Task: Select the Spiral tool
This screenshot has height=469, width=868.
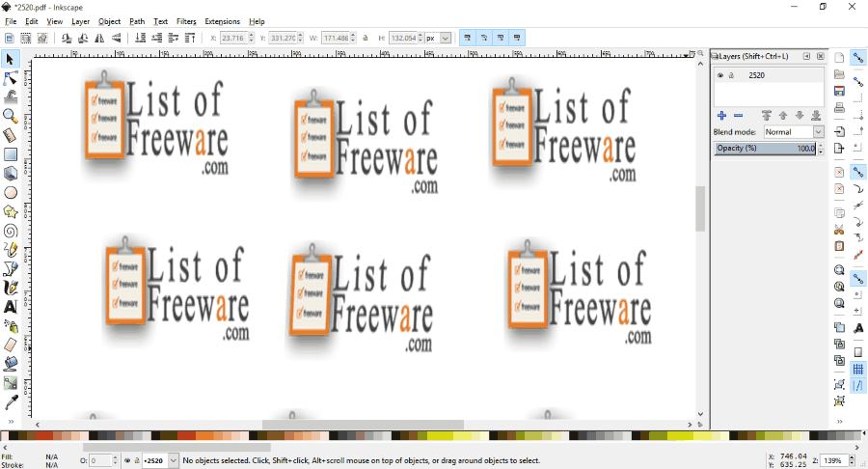Action: click(x=10, y=231)
